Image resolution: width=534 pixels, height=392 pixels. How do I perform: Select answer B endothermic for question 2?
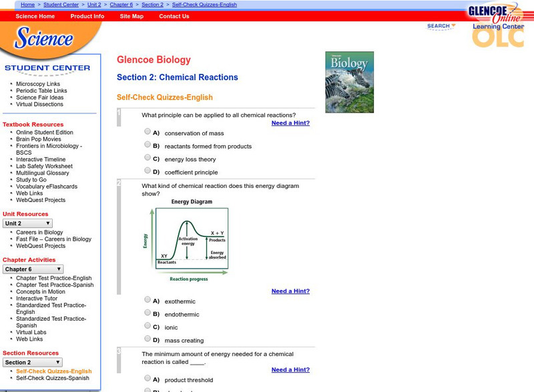148,313
